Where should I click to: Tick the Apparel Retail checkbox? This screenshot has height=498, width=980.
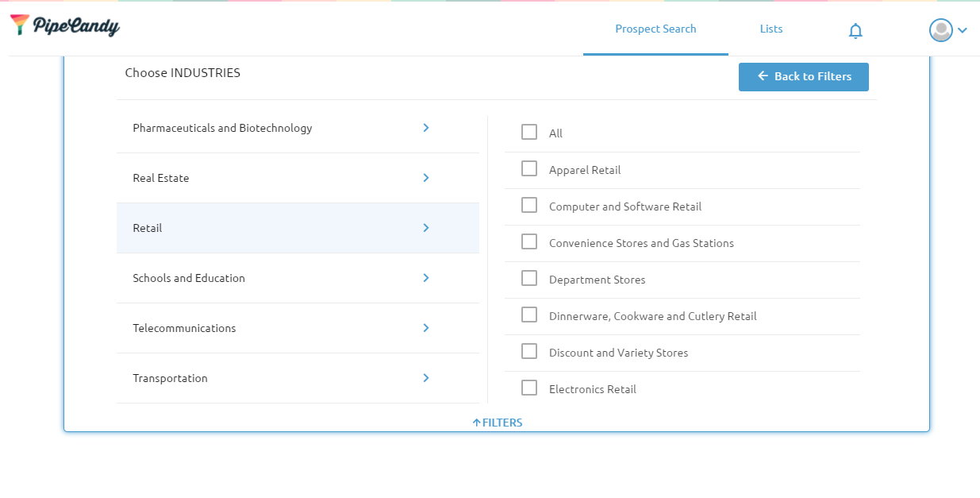point(529,169)
